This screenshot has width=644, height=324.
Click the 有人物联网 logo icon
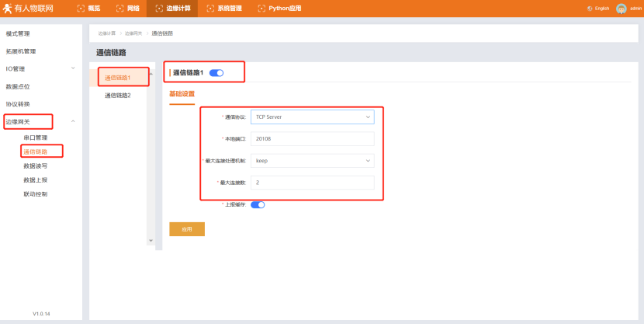(x=8, y=9)
